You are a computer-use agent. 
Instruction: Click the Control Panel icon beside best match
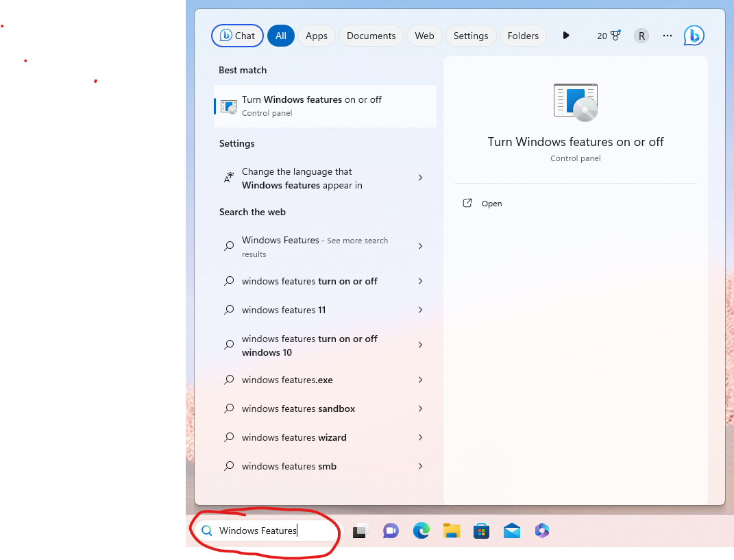228,106
